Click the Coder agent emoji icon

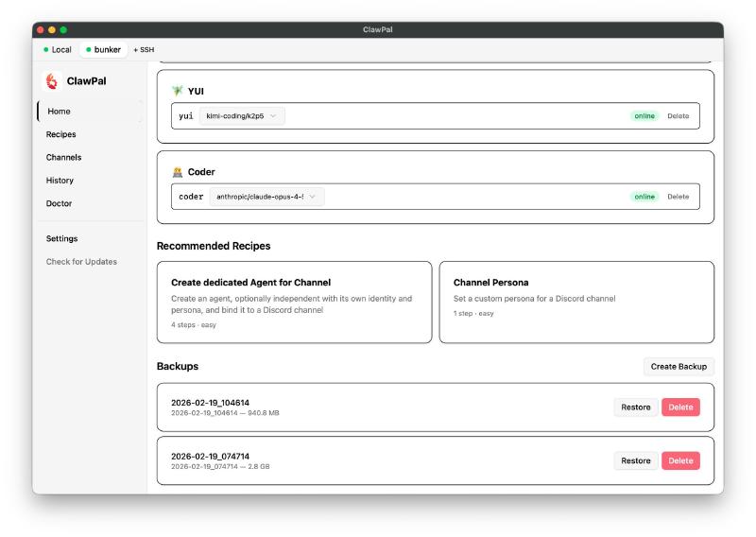[x=177, y=172]
